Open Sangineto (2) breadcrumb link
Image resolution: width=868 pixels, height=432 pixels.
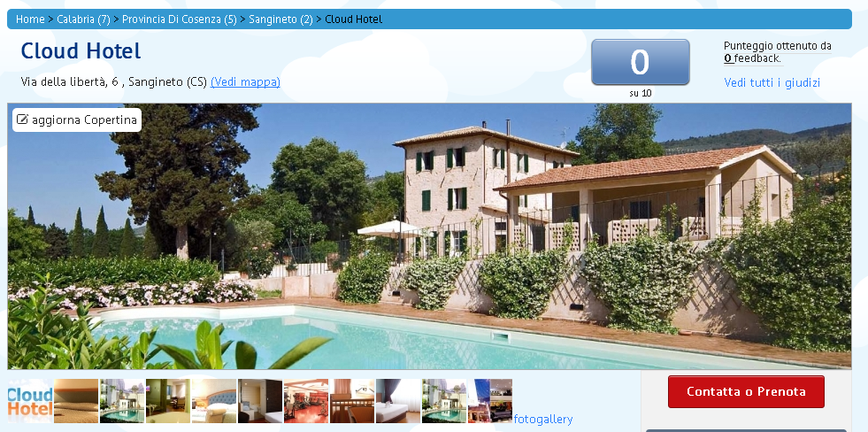click(280, 19)
